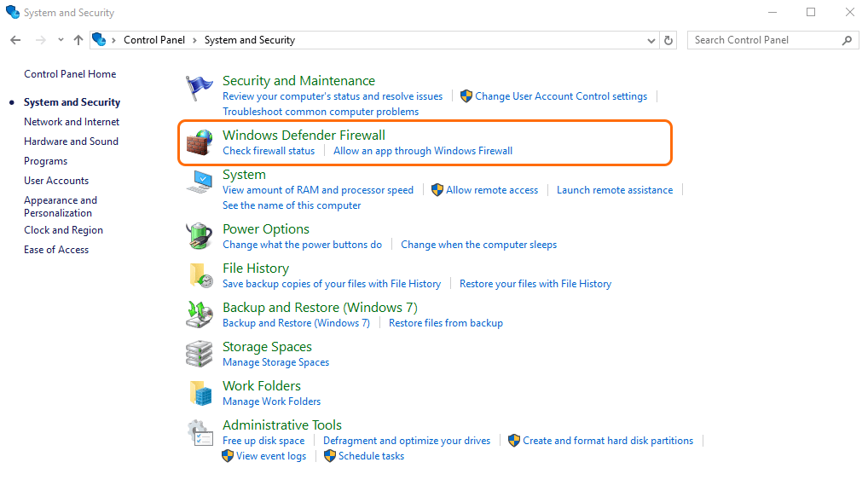Expand the recent pages chevron near navigation arrows
The height and width of the screenshot is (491, 868).
click(60, 39)
